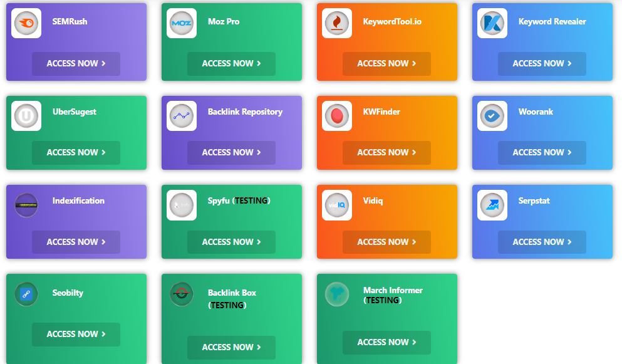
Task: Click the Moz Pro logo icon
Action: 182,23
